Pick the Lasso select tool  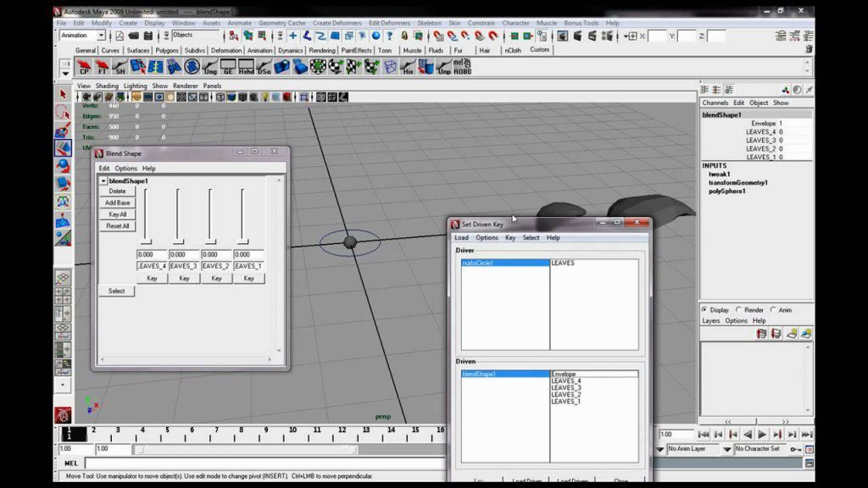tap(63, 113)
